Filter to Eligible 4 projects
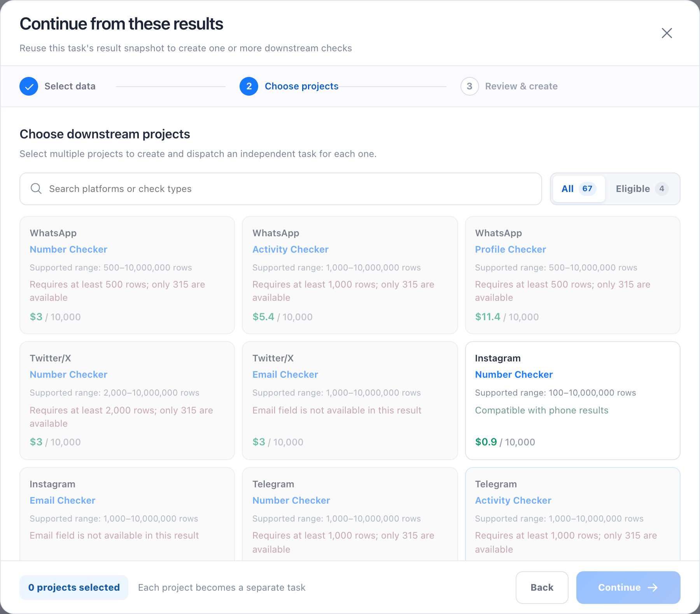The height and width of the screenshot is (614, 700). click(x=642, y=189)
